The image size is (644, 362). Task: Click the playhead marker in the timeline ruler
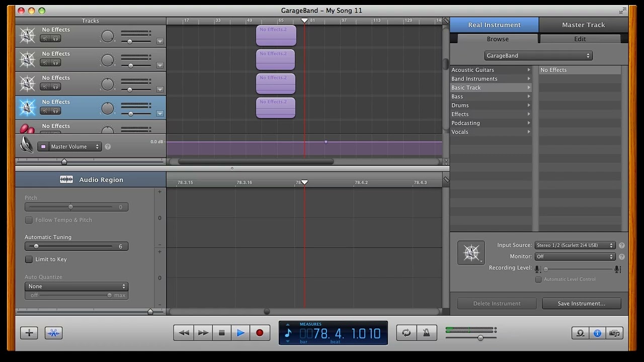[x=304, y=21]
